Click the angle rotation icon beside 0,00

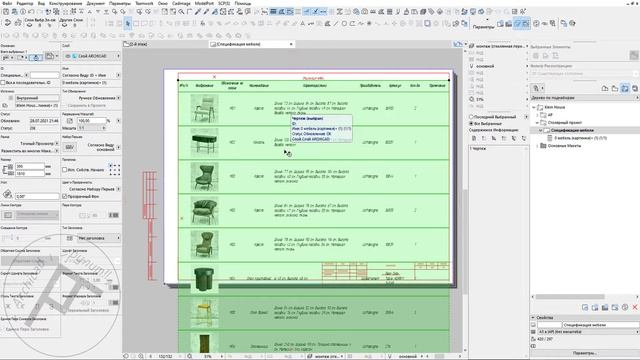click(x=7, y=194)
